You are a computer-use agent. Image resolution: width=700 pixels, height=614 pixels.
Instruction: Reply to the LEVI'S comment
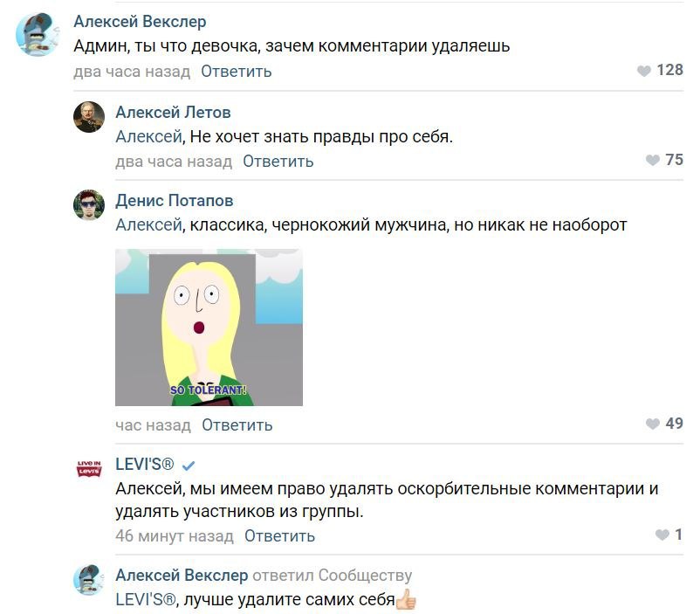click(279, 535)
